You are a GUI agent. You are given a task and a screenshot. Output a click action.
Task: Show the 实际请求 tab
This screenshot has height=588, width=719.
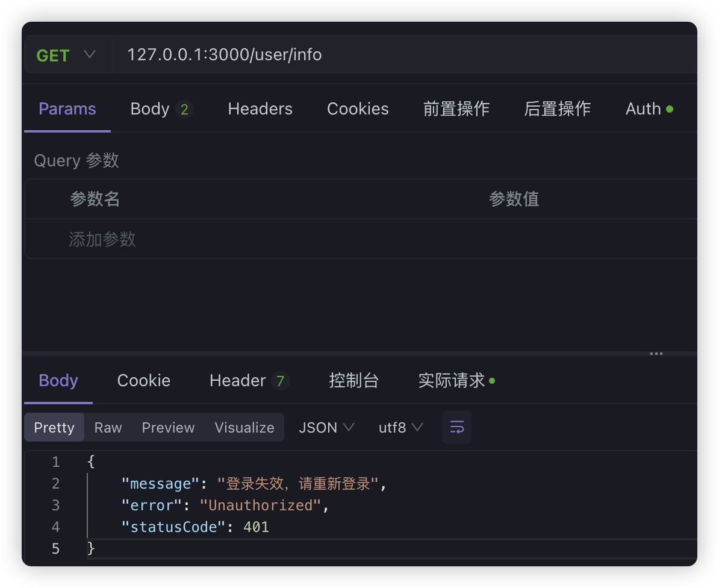(x=456, y=381)
